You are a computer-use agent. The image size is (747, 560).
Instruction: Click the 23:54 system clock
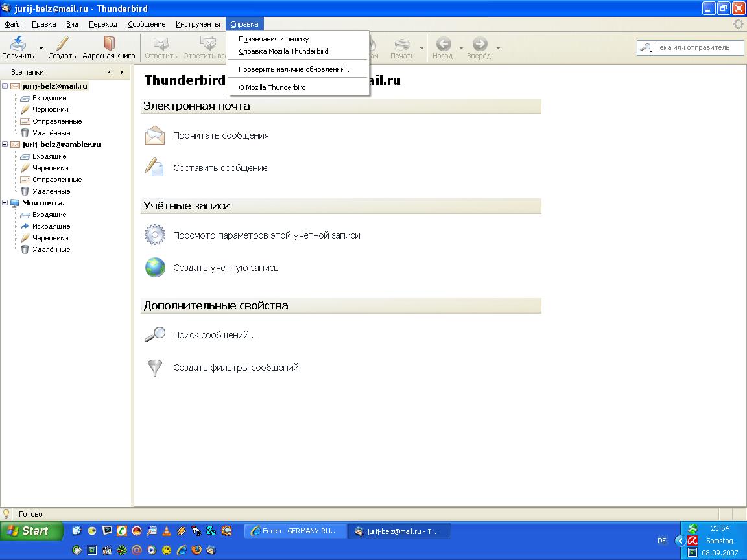719,528
